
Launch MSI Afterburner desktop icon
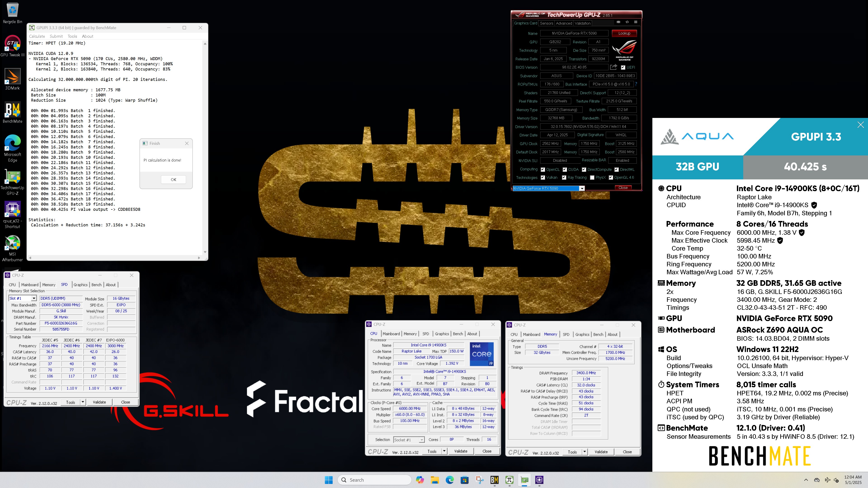pos(12,249)
